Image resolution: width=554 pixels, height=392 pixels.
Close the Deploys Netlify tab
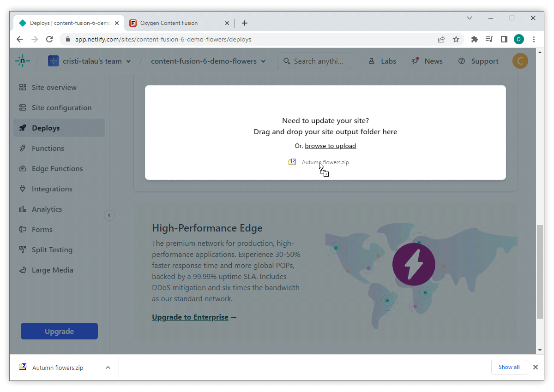point(117,23)
